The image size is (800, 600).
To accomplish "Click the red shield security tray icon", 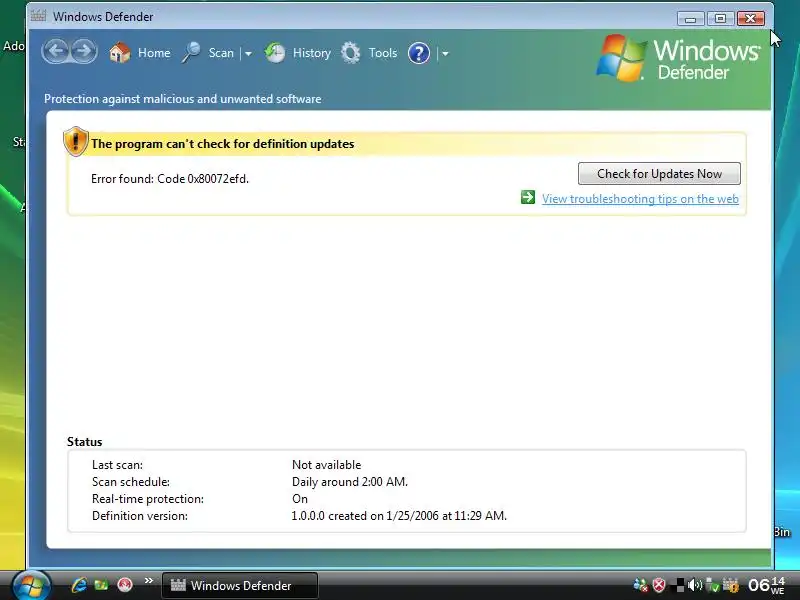I will pyautogui.click(x=659, y=585).
